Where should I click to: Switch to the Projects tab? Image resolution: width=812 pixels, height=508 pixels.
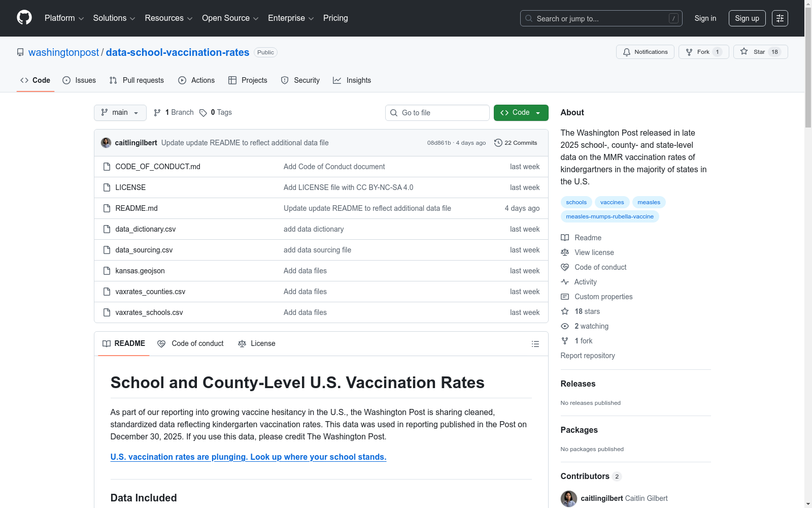pyautogui.click(x=248, y=80)
